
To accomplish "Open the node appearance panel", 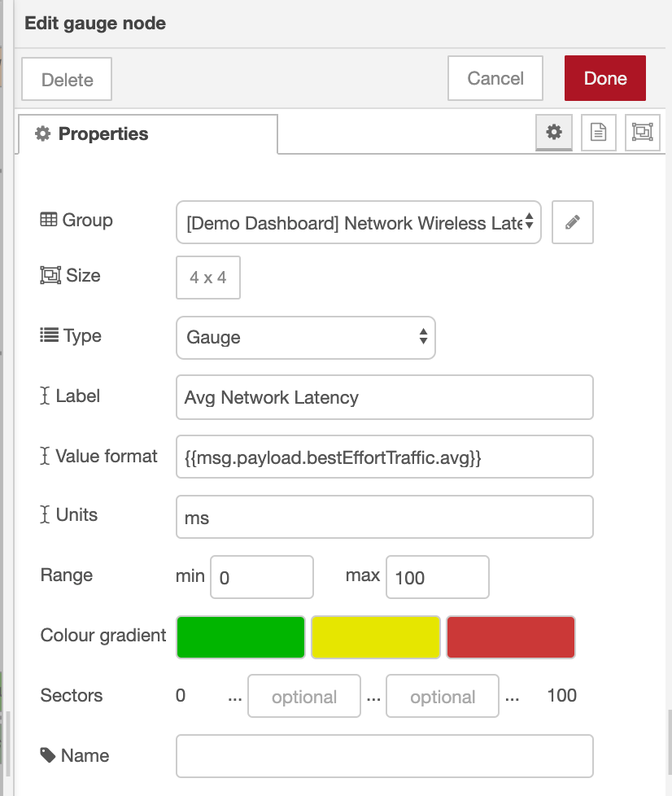I will [642, 132].
